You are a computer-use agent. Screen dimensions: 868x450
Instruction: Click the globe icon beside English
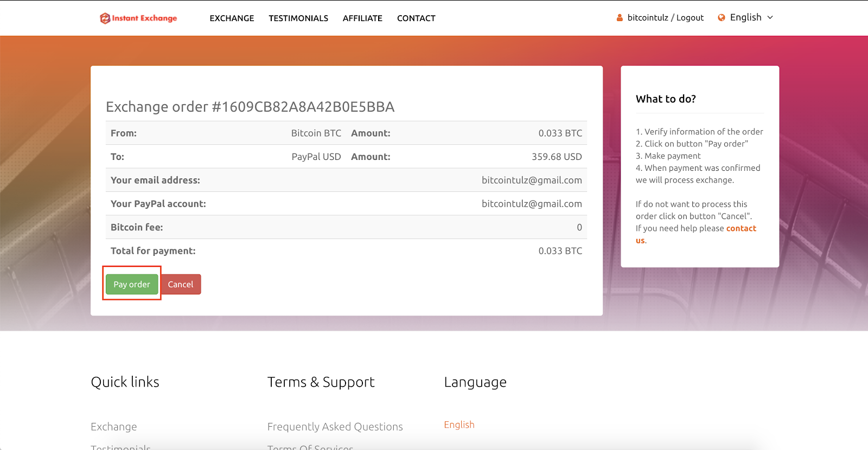[722, 18]
